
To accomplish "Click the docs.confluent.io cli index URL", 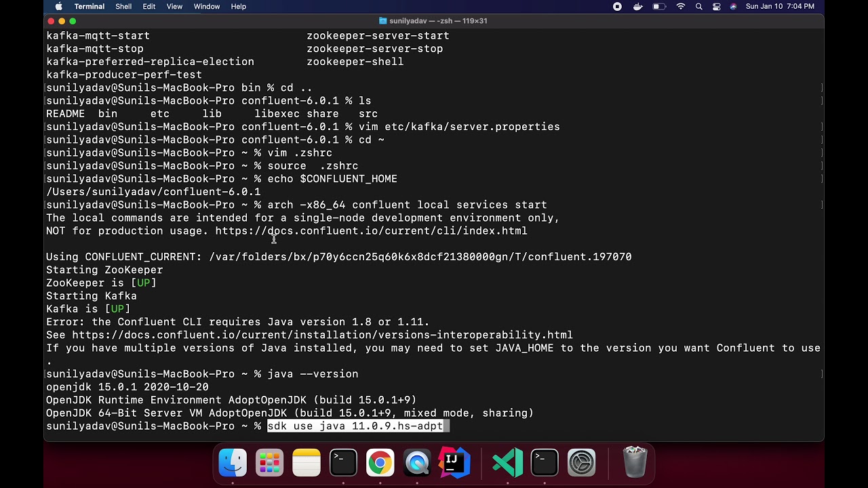I will (x=371, y=231).
